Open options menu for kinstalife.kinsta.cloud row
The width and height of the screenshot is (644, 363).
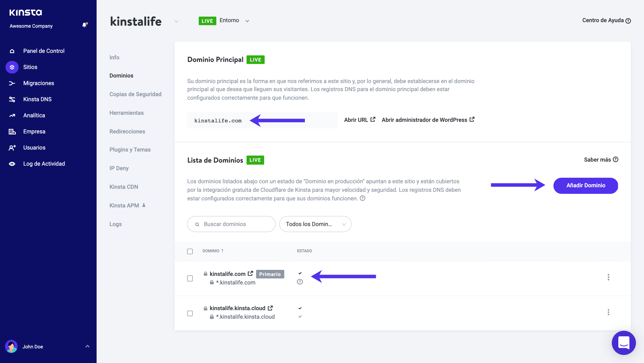coord(608,312)
